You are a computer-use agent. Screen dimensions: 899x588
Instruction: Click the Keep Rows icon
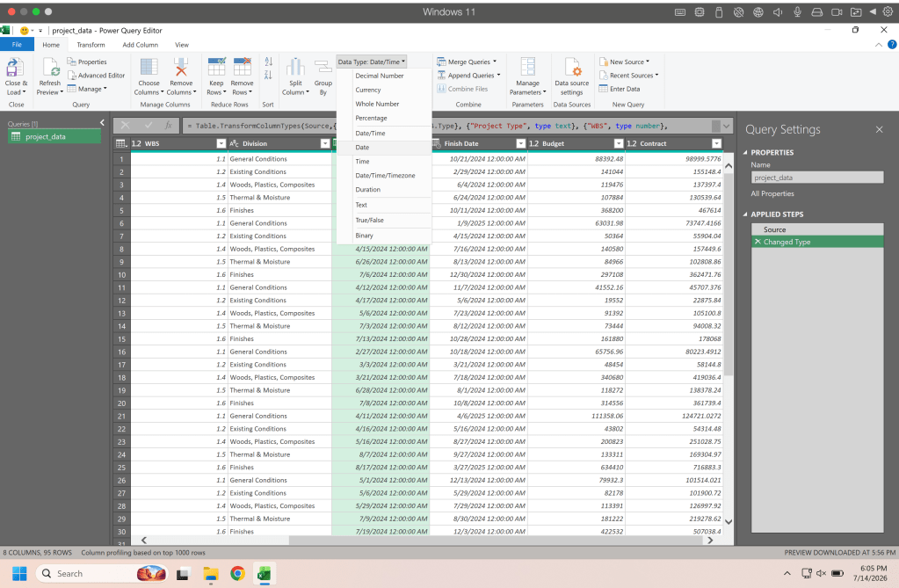point(216,67)
